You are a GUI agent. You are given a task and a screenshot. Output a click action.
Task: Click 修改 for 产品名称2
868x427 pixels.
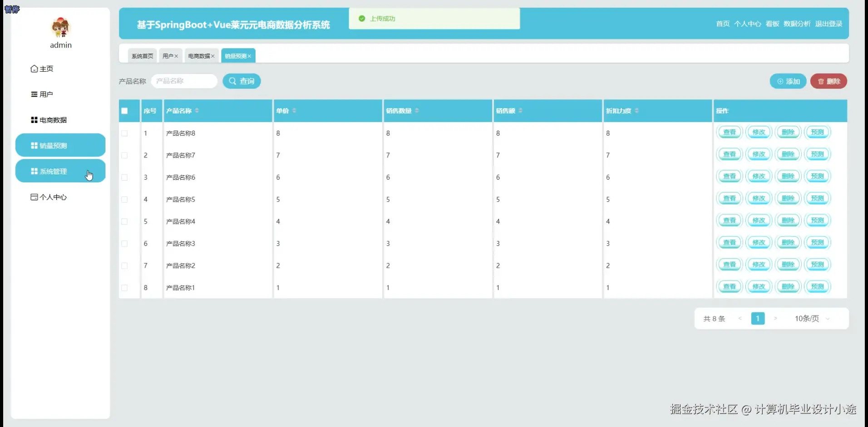click(x=759, y=265)
